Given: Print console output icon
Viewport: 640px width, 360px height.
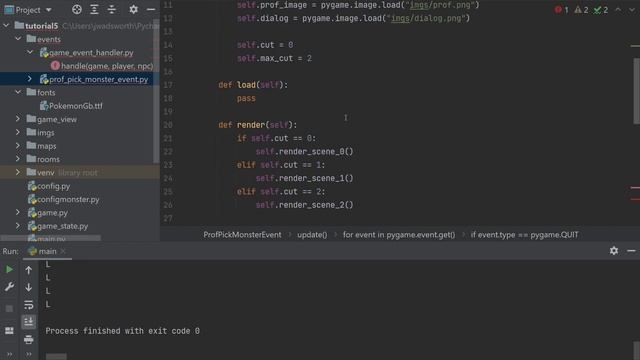Looking at the screenshot, I should pyautogui.click(x=29, y=339).
